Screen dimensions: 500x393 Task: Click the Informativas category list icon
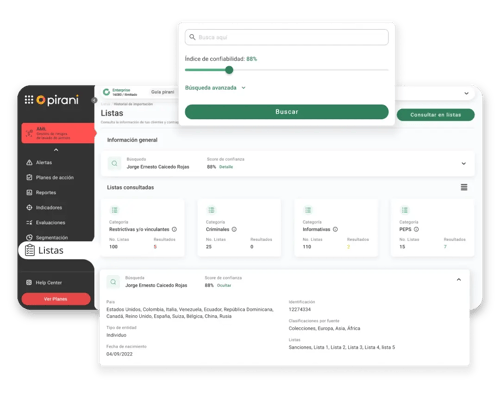tap(308, 210)
